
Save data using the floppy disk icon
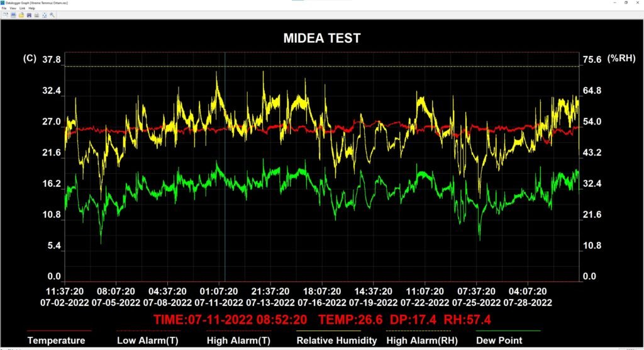[29, 15]
